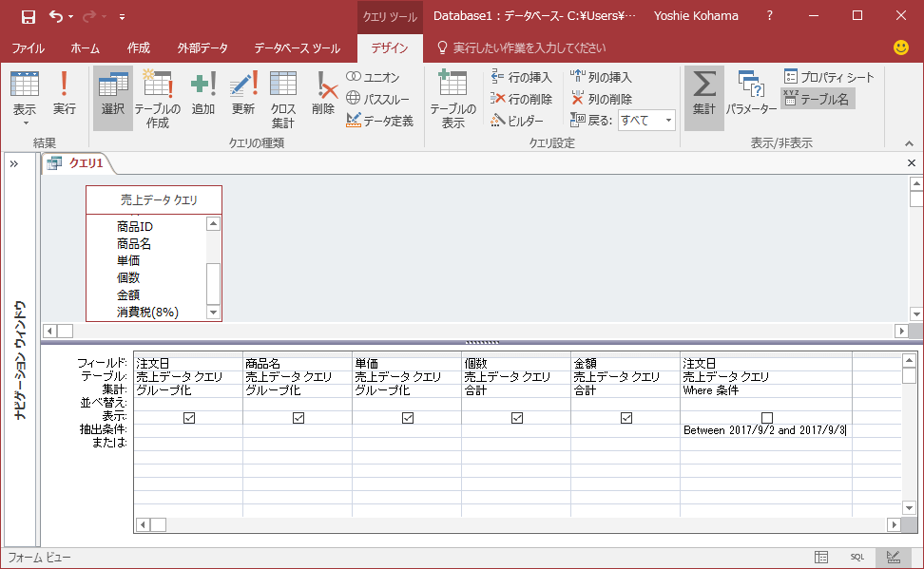Choose the クロス集計 crosstab query
Viewport: 924px width, 569px height.
point(283,98)
